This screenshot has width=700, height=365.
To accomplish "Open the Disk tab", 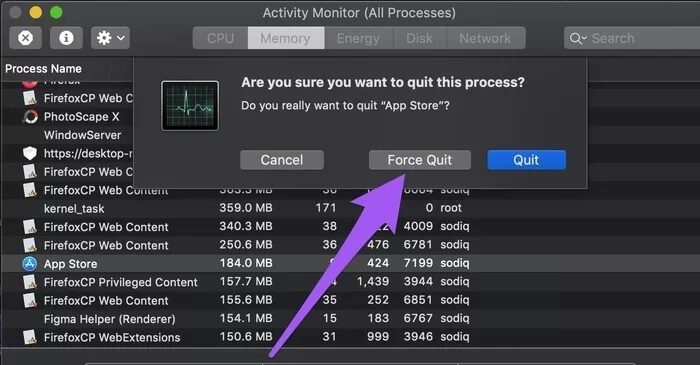I will [x=419, y=38].
